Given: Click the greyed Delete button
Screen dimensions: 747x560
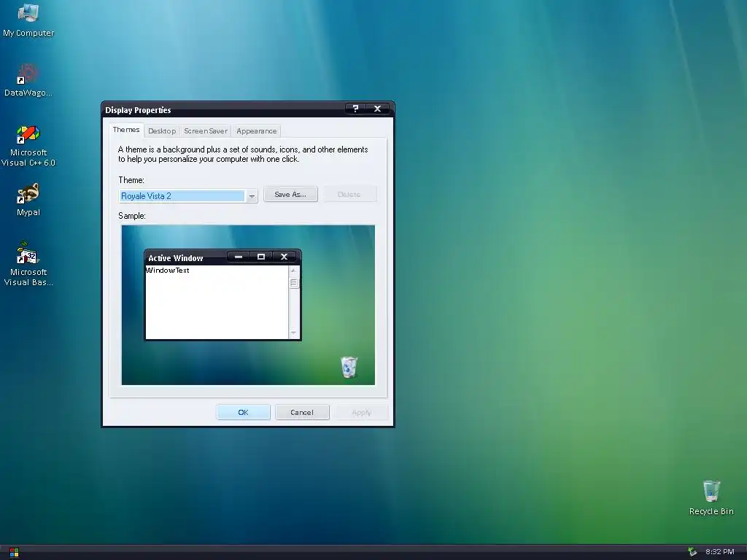Looking at the screenshot, I should click(x=349, y=194).
